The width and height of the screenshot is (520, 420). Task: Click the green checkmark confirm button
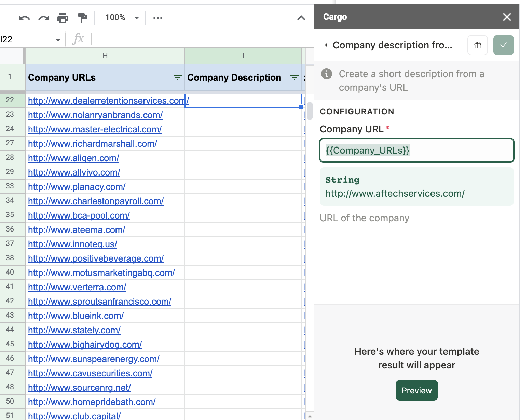pos(503,45)
